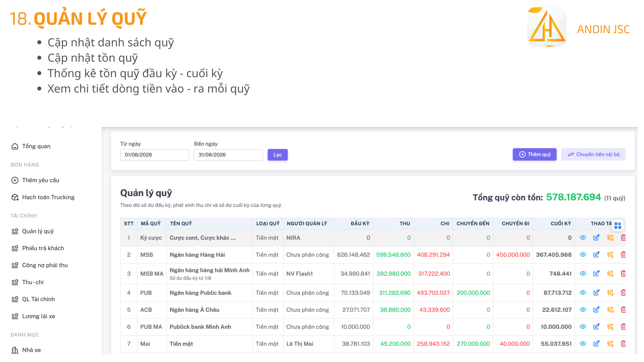Set the Từ ngày date field
Image resolution: width=644 pixels, height=362 pixels.
coord(155,155)
